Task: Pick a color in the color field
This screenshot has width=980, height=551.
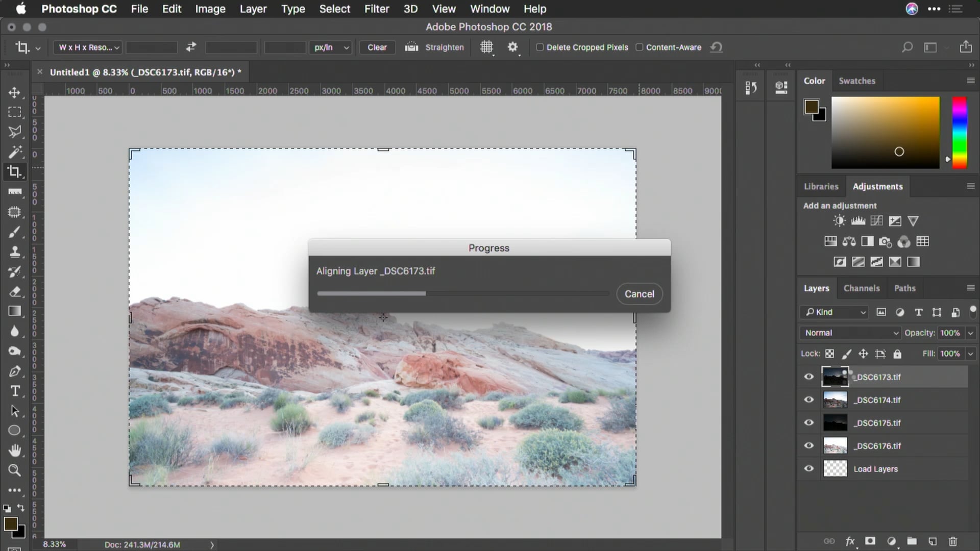Action: point(885,133)
